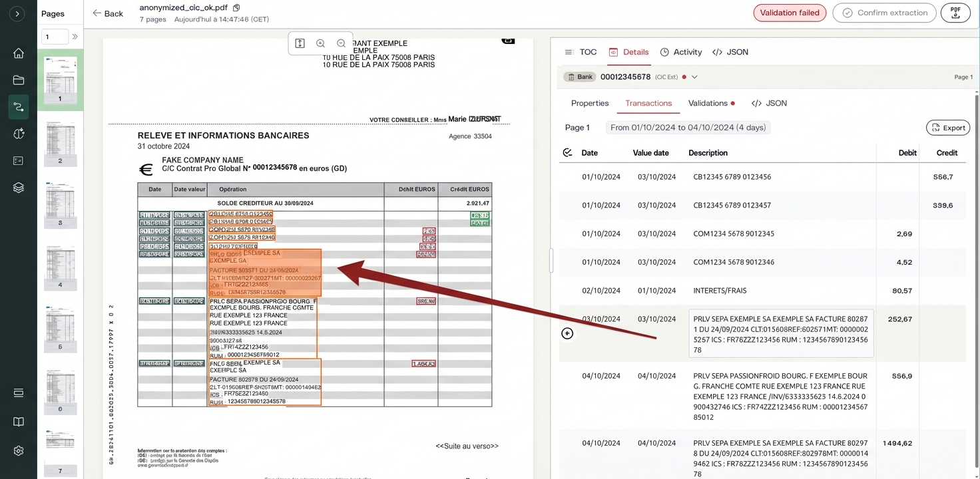This screenshot has height=479, width=980.
Task: Click the zoom out magnifier icon
Action: click(341, 43)
